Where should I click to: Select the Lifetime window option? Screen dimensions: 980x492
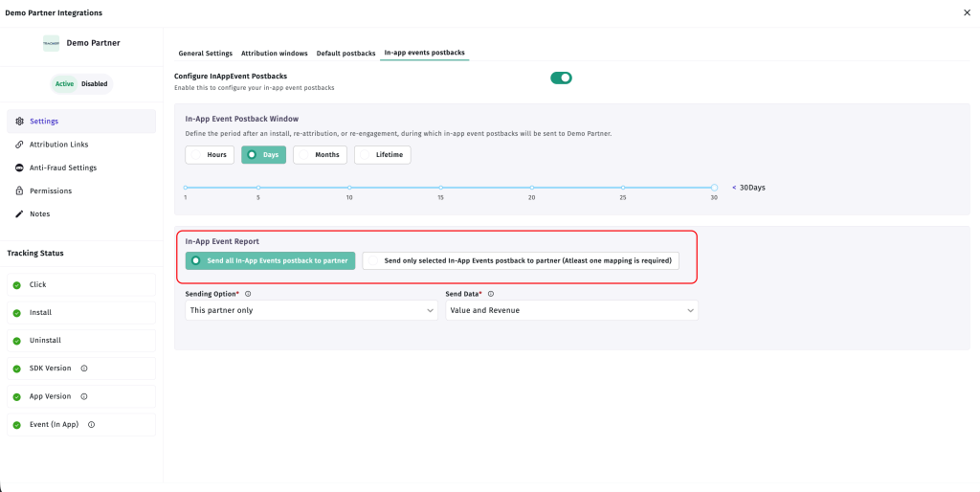pos(383,154)
